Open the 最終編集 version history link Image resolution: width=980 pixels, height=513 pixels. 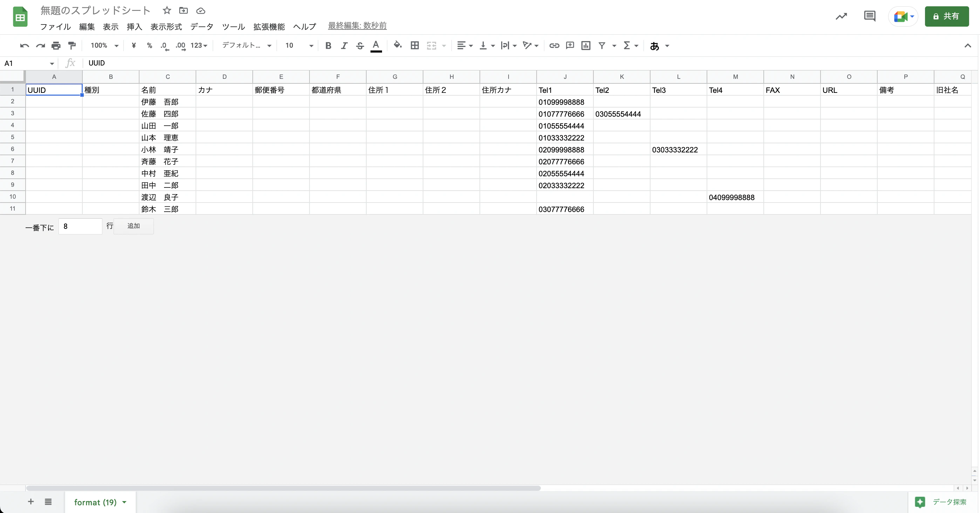tap(357, 26)
